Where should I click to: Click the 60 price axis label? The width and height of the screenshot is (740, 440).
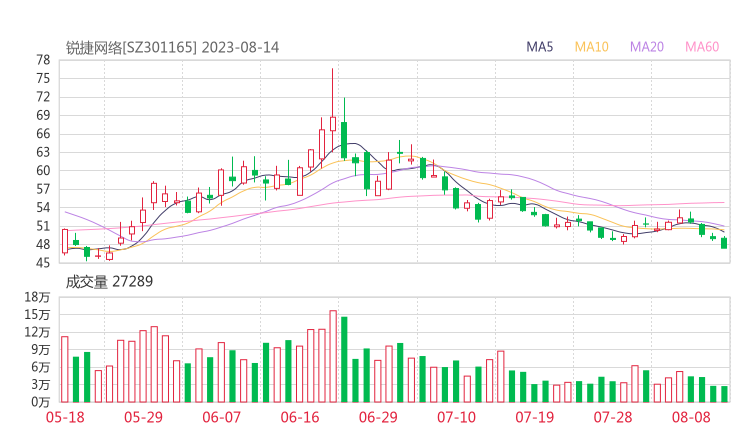coord(43,170)
